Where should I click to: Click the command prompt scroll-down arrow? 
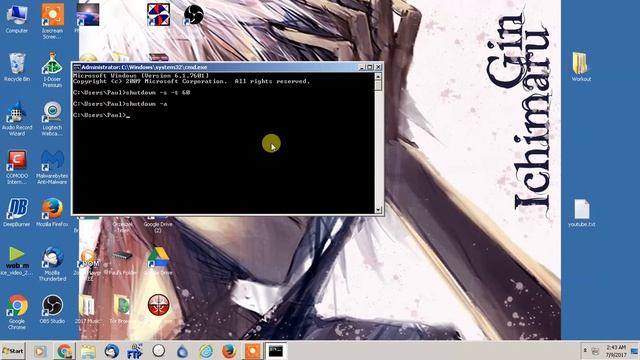[x=378, y=210]
